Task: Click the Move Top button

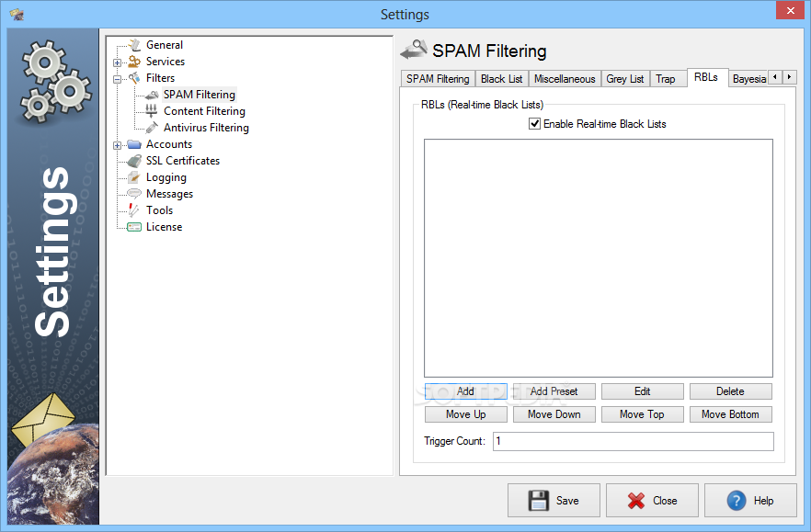Action: tap(643, 414)
